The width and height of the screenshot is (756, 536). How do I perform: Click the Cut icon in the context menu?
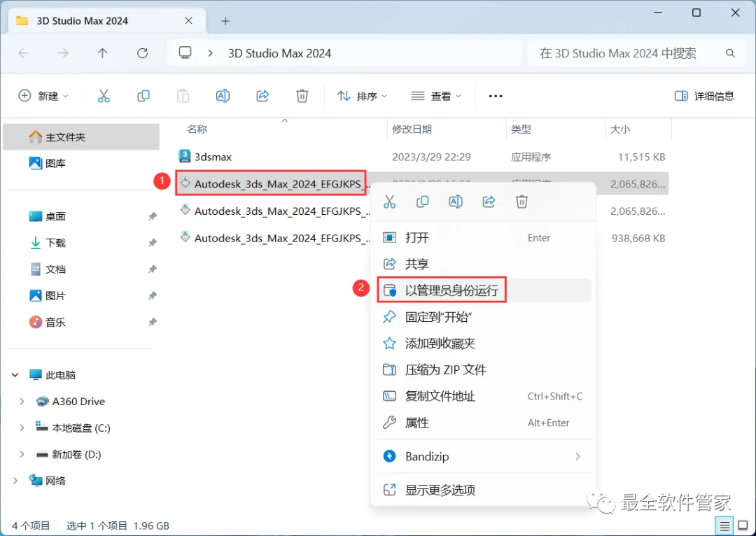(x=389, y=202)
